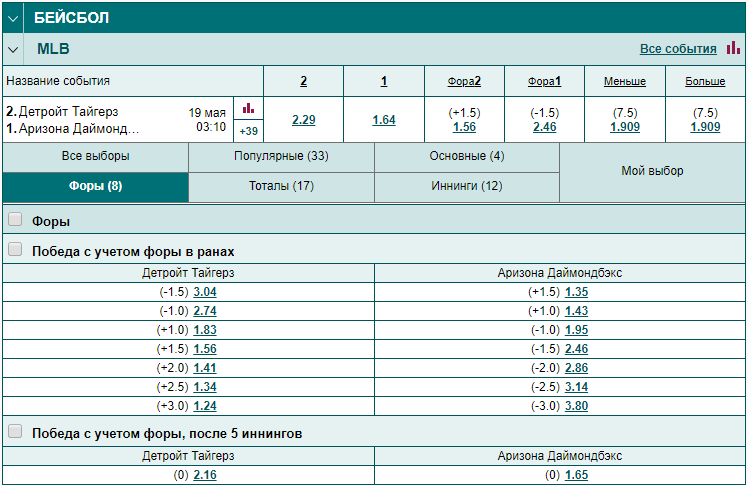Bet on Arizona win odds 1.64
The width and height of the screenshot is (748, 485).
384,120
